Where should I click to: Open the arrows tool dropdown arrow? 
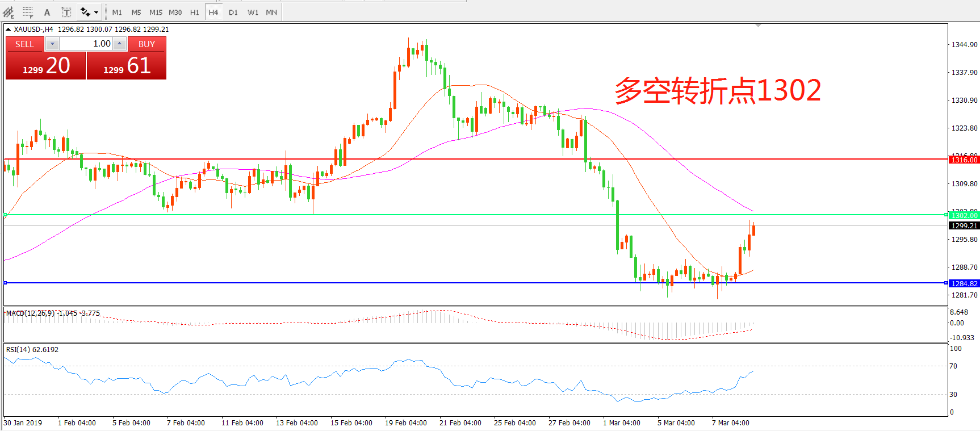tap(97, 12)
